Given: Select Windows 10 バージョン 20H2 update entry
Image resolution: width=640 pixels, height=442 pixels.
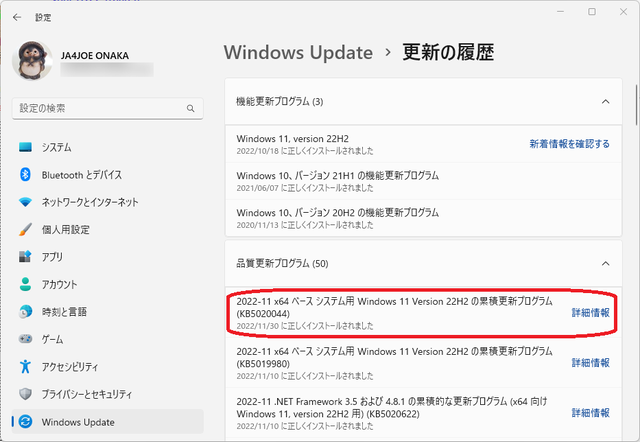Looking at the screenshot, I should 423,218.
